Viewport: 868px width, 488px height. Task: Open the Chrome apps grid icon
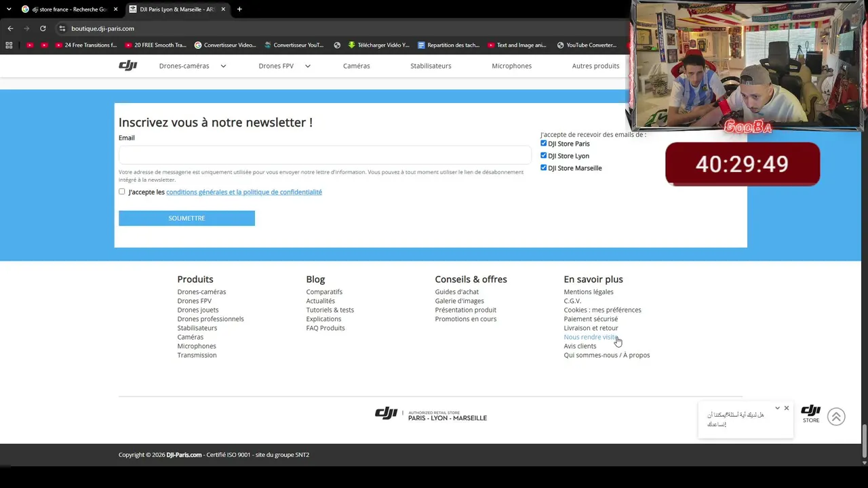[9, 45]
